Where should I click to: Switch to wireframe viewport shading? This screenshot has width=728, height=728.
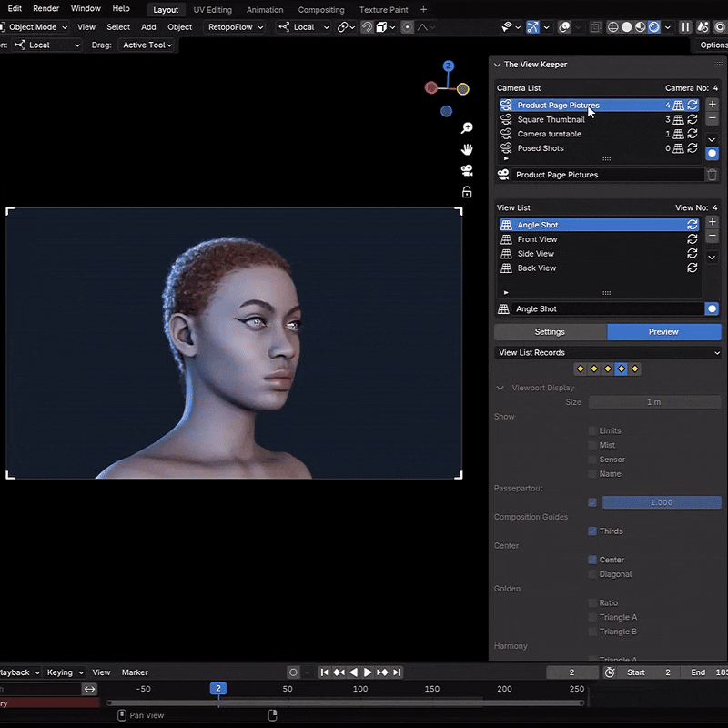(x=612, y=27)
